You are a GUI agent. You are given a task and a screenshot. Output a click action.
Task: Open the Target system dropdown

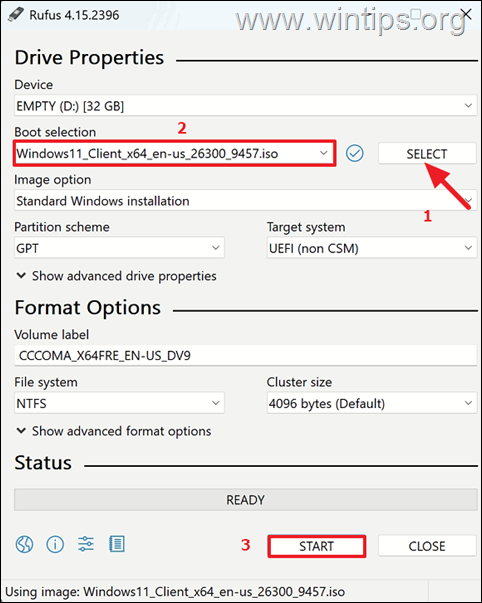372,248
